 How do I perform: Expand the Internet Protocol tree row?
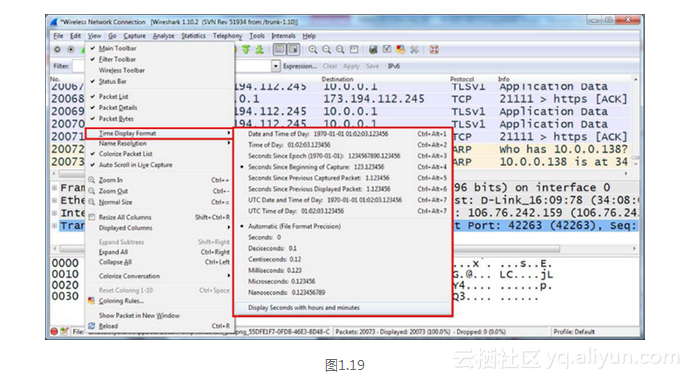click(54, 213)
